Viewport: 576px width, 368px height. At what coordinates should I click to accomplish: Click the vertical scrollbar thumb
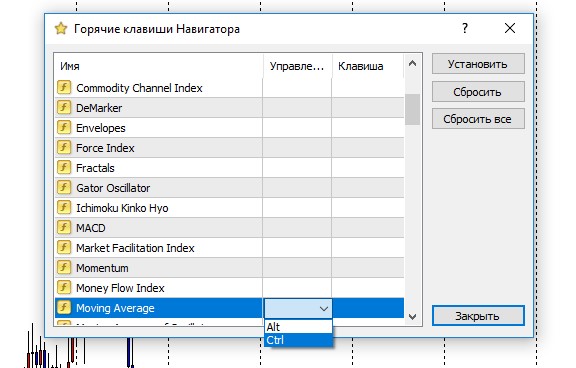tap(413, 109)
